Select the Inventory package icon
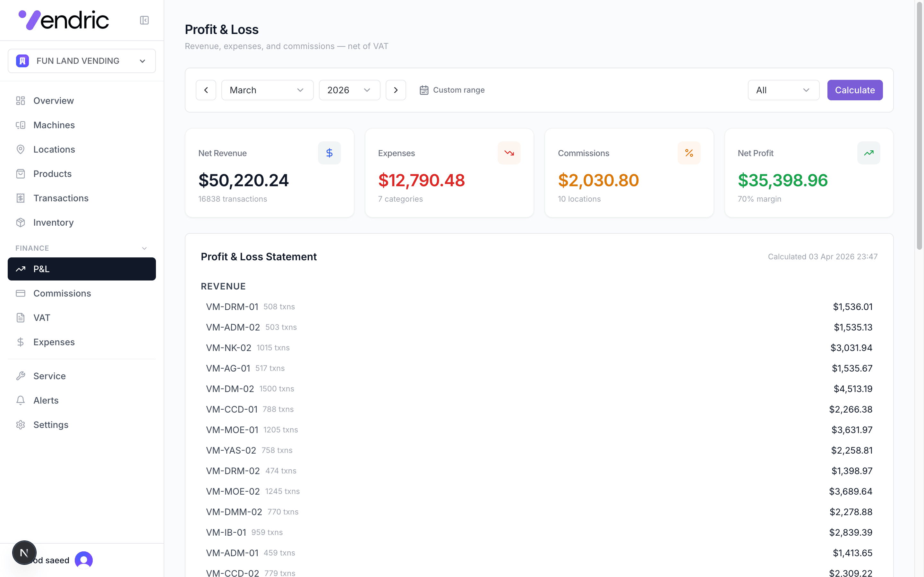This screenshot has height=577, width=924. point(21,222)
